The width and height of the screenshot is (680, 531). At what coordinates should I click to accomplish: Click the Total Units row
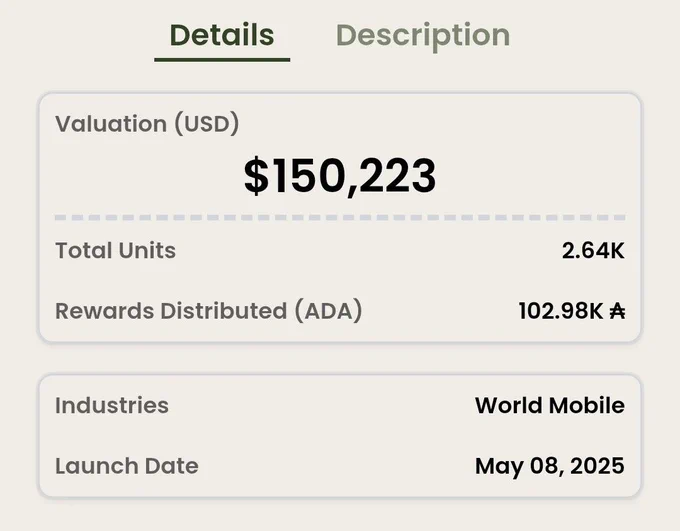click(340, 251)
